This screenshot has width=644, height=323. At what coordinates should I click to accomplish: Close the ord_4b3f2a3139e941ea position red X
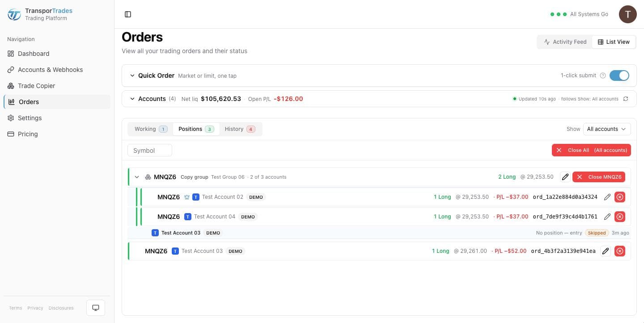tap(620, 251)
